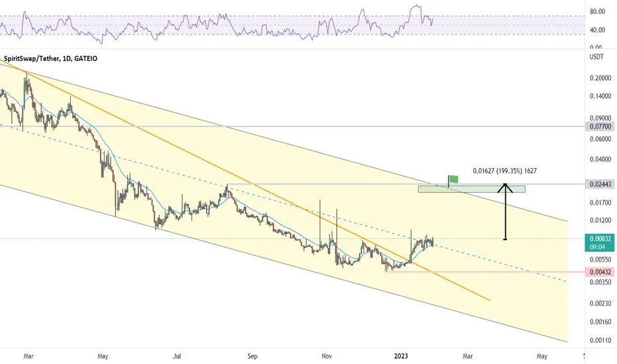Select the 0.07700 horizontal line price label
The height and width of the screenshot is (364, 617).
click(600, 126)
